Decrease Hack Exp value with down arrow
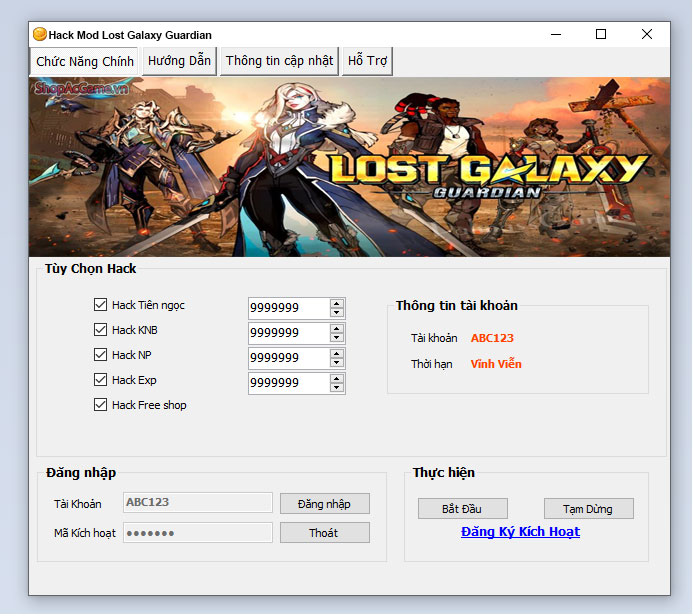Image resolution: width=693 pixels, height=616 pixels. pyautogui.click(x=337, y=388)
